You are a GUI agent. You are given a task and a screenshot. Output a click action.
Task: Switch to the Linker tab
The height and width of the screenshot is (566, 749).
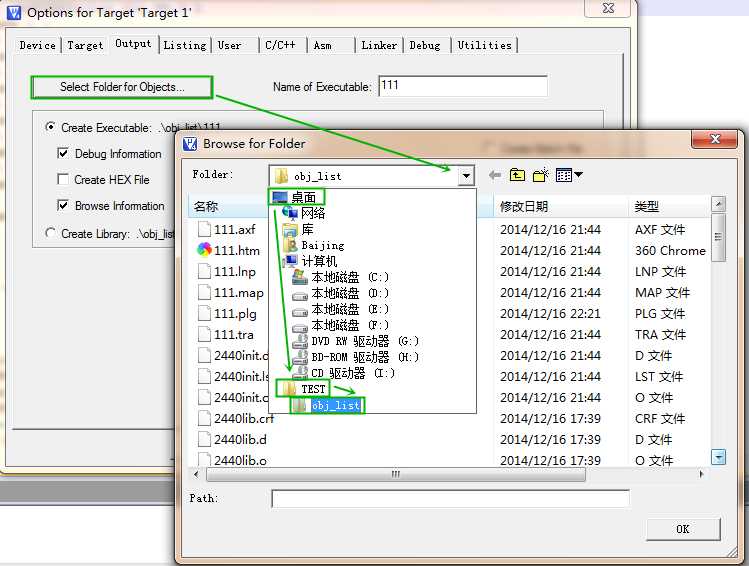(x=379, y=45)
